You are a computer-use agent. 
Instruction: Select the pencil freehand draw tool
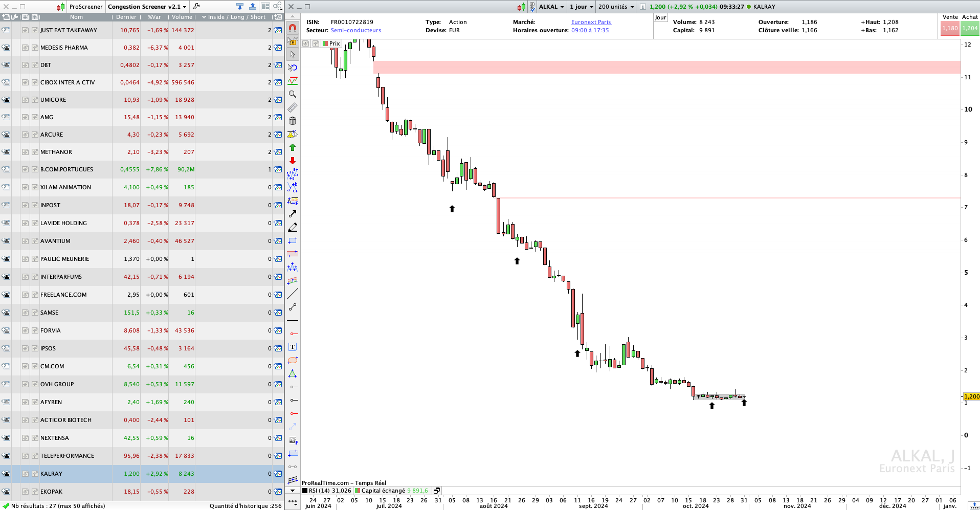pyautogui.click(x=293, y=227)
